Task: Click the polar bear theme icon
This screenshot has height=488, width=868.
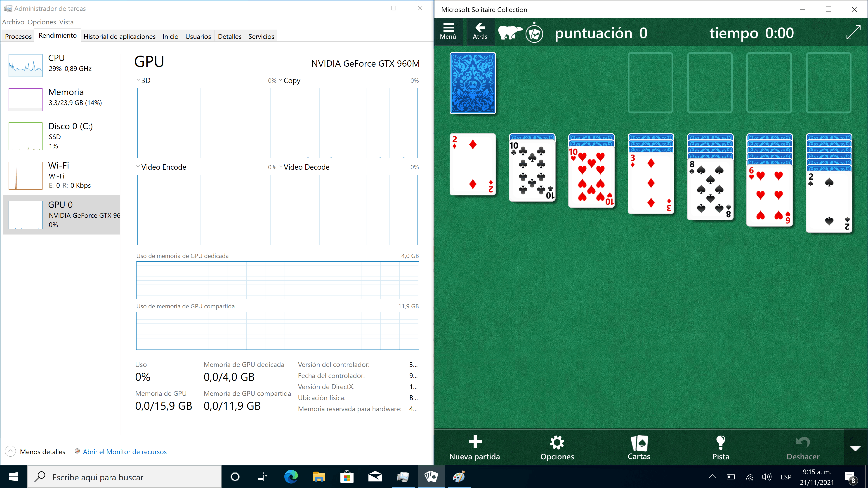Action: pos(510,33)
